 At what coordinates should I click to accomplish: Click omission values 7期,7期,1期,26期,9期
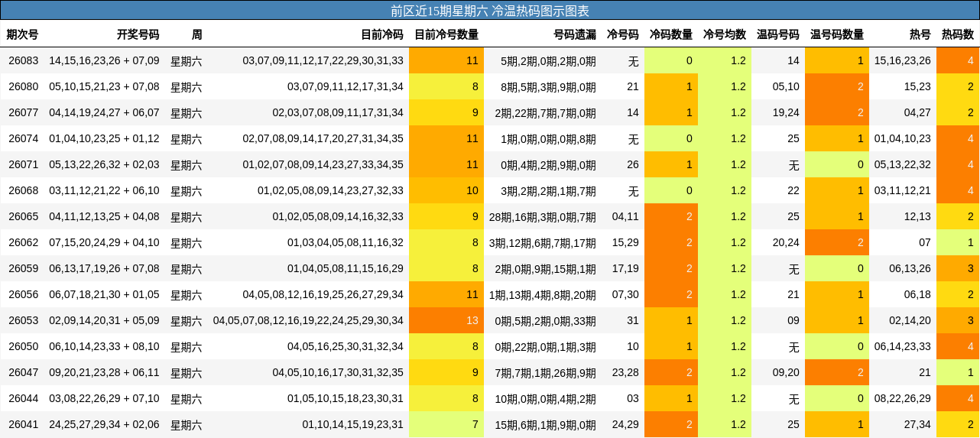click(546, 372)
